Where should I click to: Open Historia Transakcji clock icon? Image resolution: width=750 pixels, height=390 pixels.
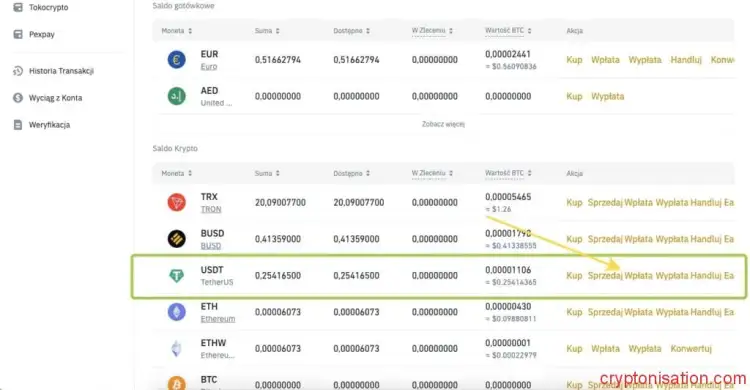[18, 71]
